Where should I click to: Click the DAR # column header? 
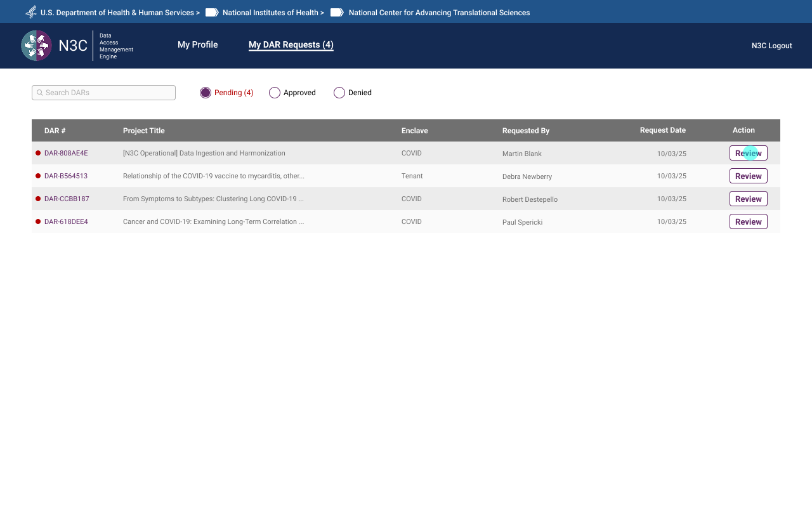tap(55, 130)
